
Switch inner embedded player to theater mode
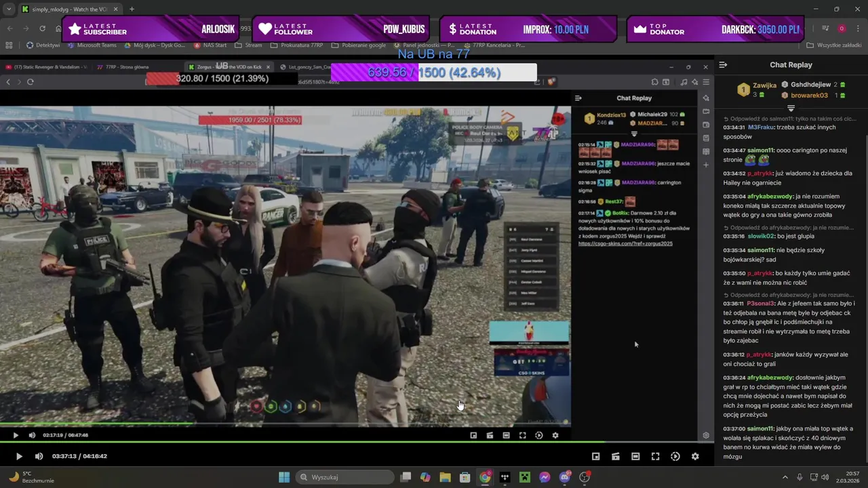(506, 435)
